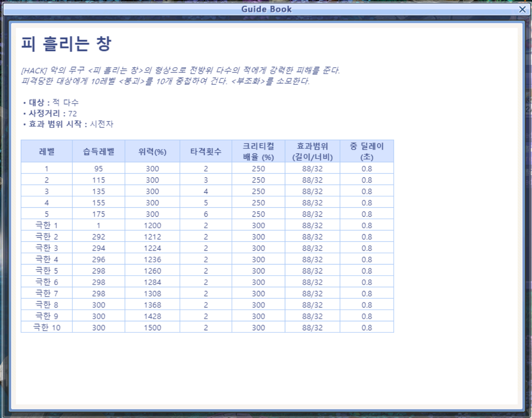Click the description line mentioning <부조화>
532x418 pixels.
point(165,81)
